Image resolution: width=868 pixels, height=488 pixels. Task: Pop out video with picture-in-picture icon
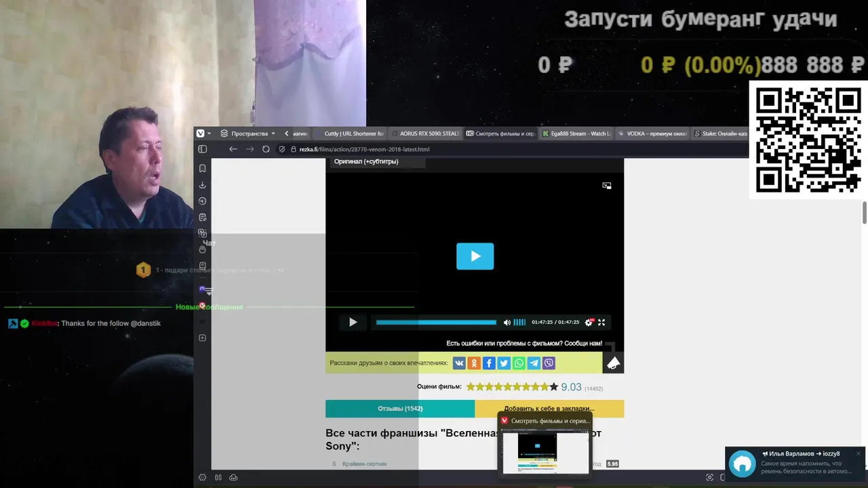click(x=607, y=186)
